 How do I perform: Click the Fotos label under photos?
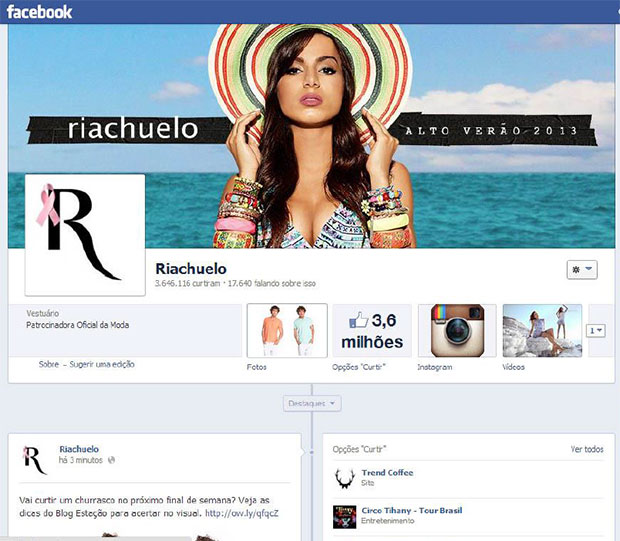coord(257,367)
